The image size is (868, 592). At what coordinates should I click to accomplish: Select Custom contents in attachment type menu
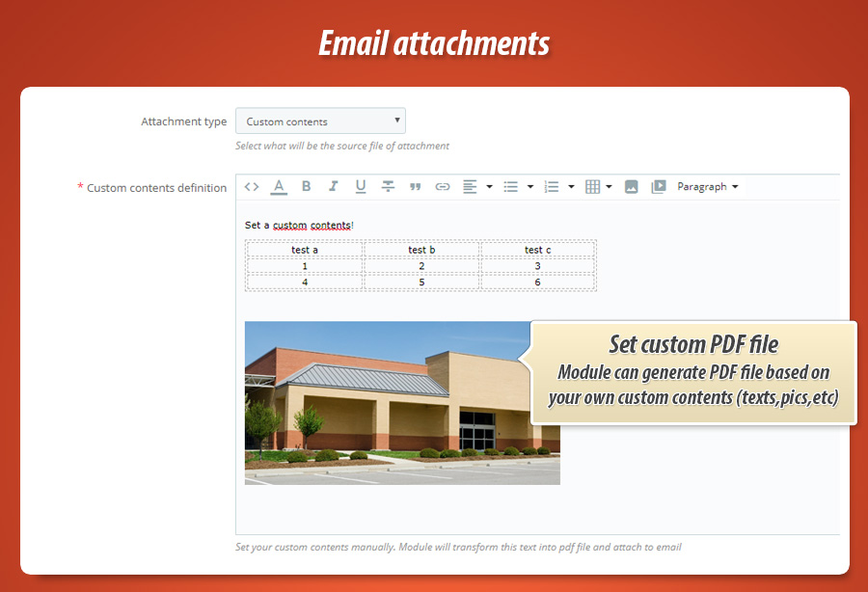(x=320, y=121)
